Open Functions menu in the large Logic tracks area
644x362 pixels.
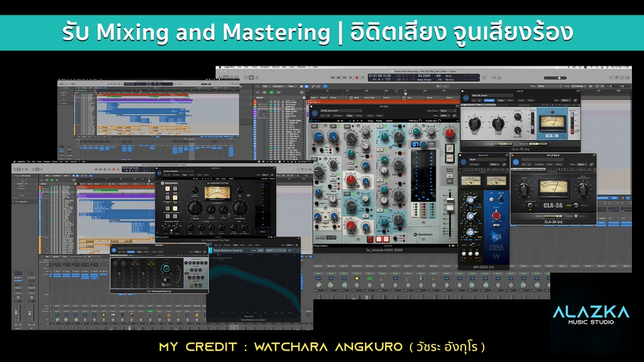coord(279,86)
